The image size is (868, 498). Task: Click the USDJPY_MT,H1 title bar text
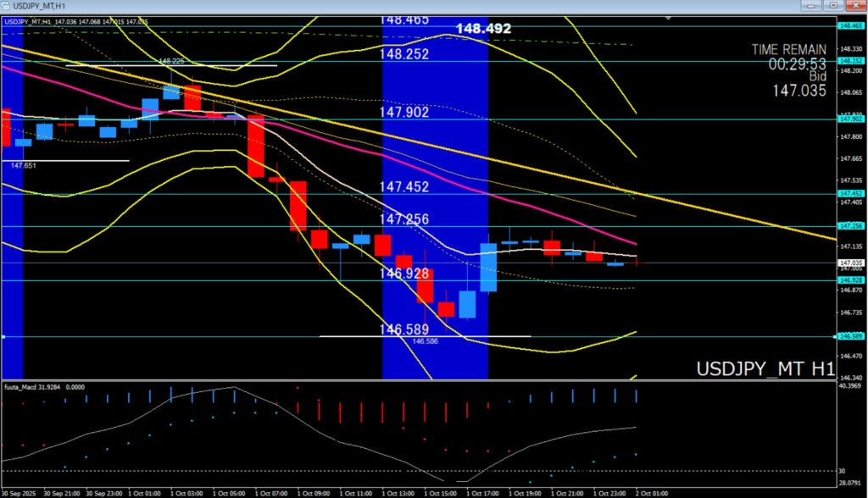38,6
